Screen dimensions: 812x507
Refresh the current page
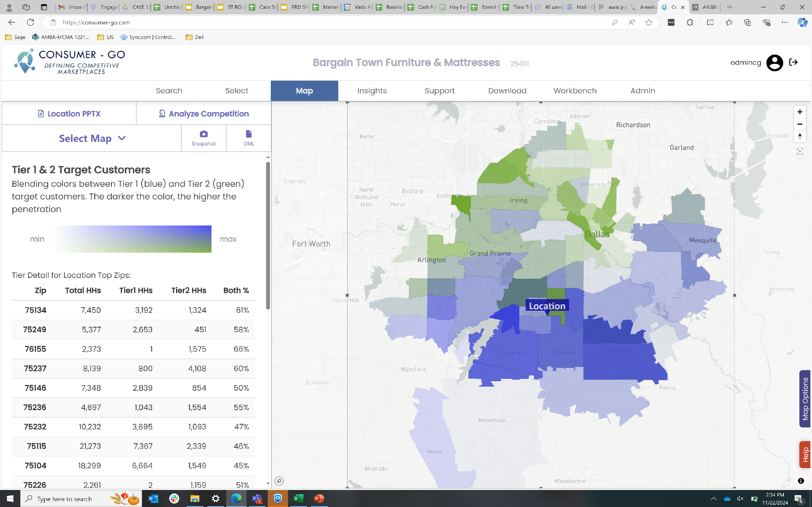pyautogui.click(x=31, y=22)
